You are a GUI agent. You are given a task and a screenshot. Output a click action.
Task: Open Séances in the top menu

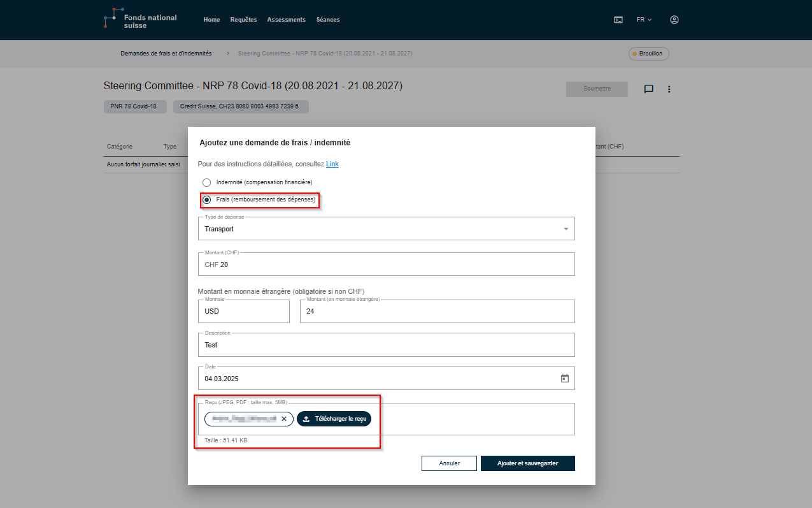(328, 20)
